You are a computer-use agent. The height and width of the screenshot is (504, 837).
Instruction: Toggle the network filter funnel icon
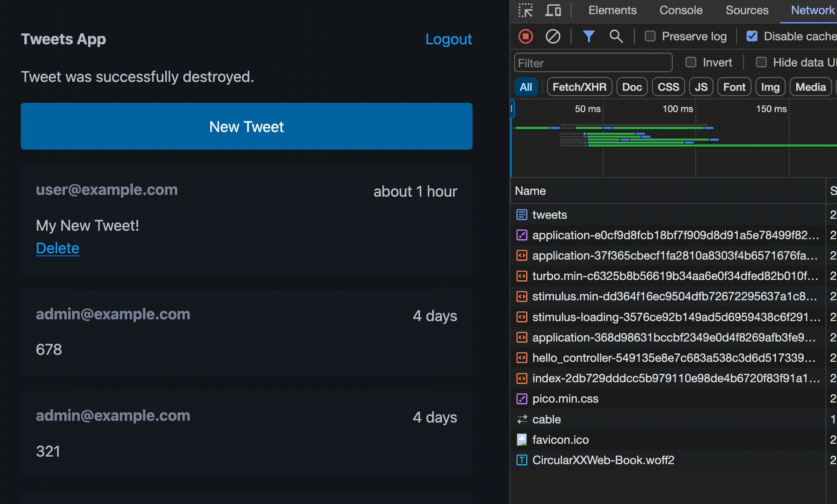589,36
